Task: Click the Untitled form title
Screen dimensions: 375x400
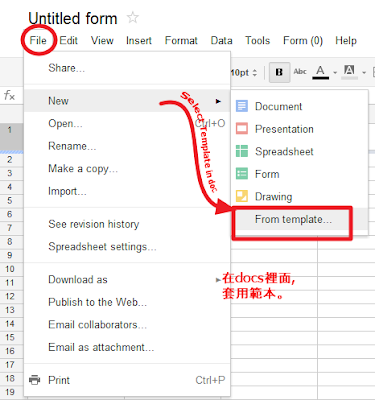Action: point(73,18)
